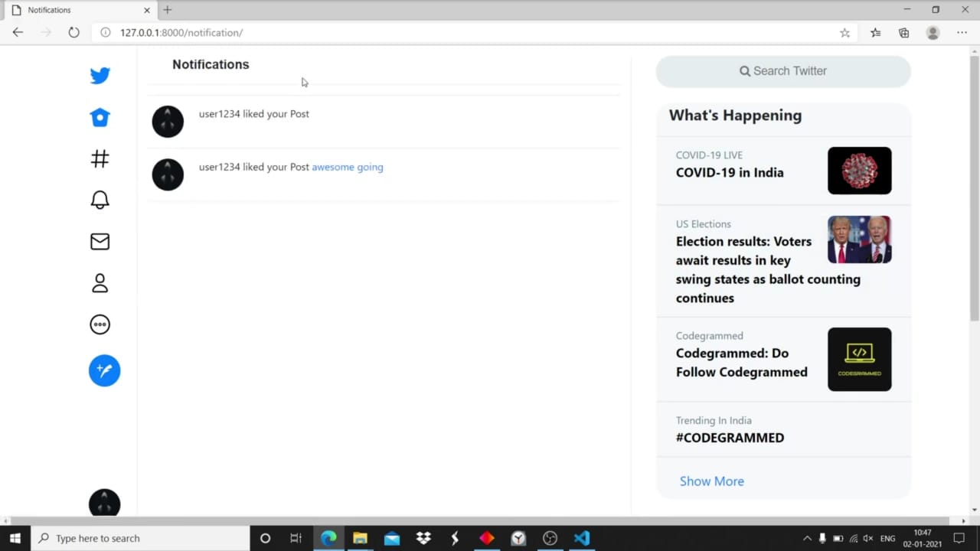Viewport: 980px width, 551px height.
Task: Open Explore via the hashtag icon
Action: point(100,158)
